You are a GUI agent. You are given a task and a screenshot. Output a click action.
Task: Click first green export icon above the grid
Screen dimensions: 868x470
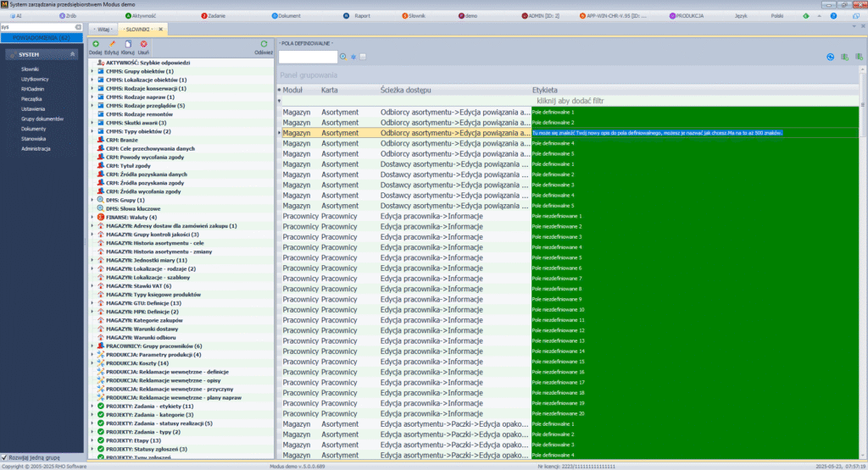[x=845, y=57]
